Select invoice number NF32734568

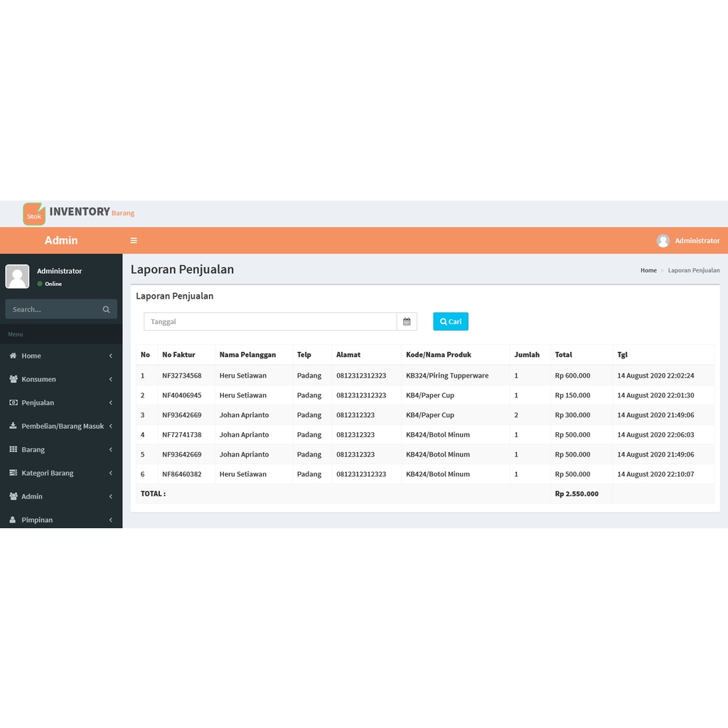click(x=182, y=375)
